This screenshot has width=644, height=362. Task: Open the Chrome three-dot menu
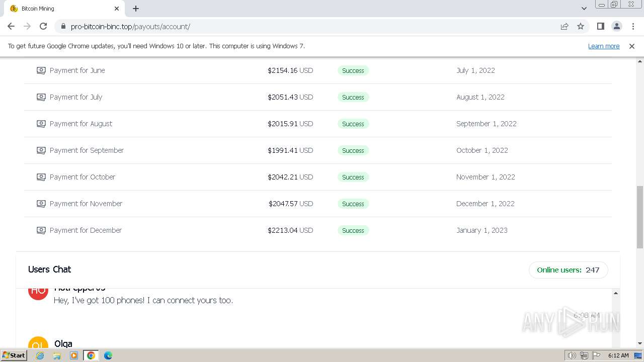click(x=633, y=26)
